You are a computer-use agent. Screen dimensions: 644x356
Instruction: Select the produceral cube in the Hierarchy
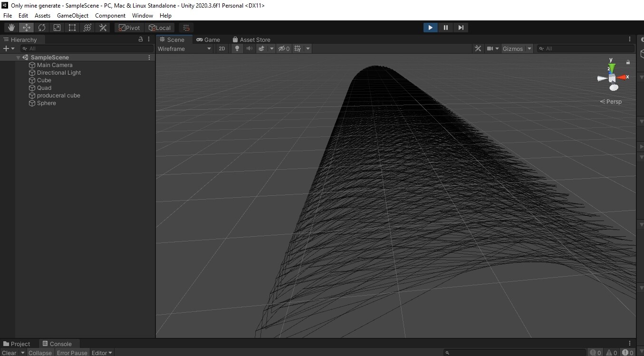[58, 95]
